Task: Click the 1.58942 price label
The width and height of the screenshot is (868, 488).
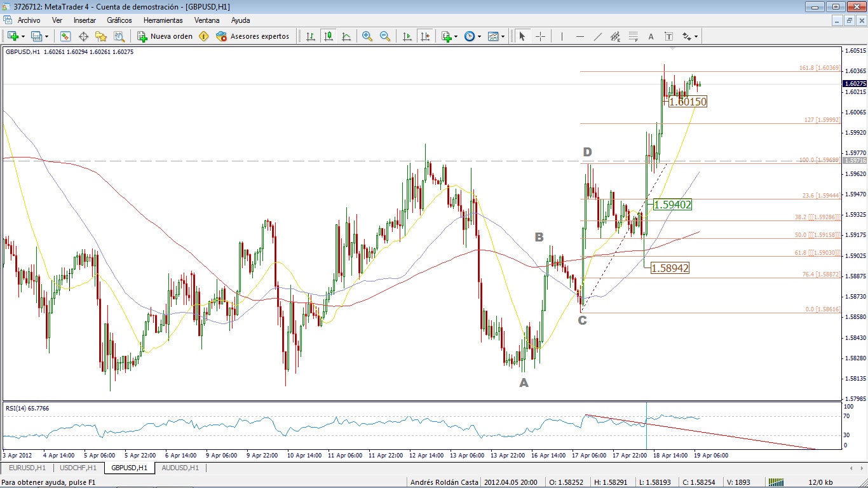Action: click(x=670, y=268)
